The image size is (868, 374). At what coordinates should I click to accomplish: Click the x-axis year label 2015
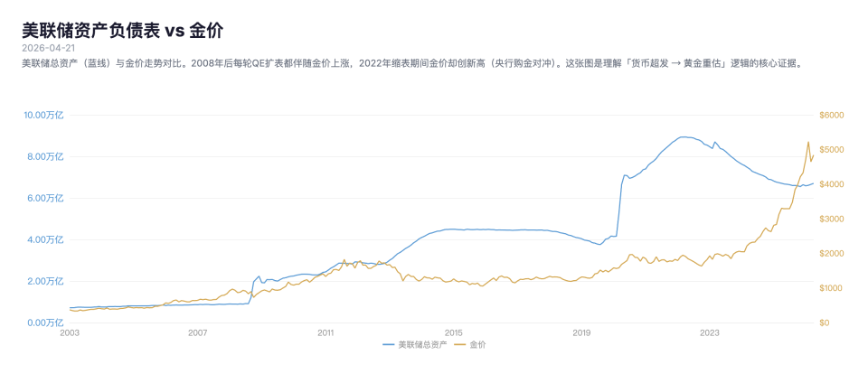point(453,333)
